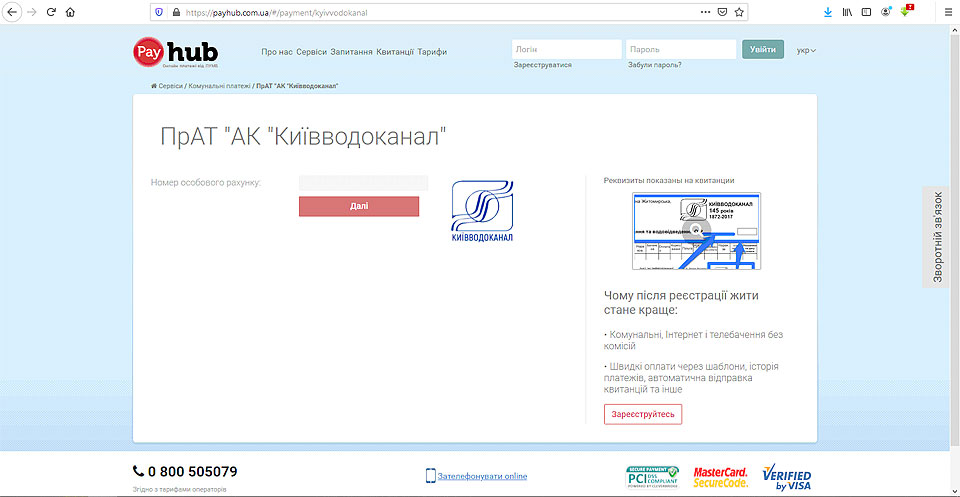Click the MasterCard SecureCode logo
Screen dimensions: 960x497
coord(721,477)
